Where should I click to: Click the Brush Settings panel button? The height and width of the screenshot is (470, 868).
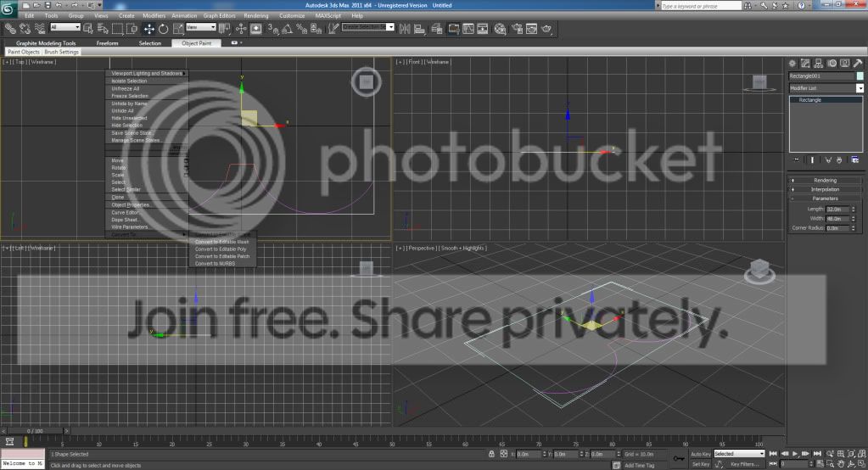pyautogui.click(x=61, y=52)
